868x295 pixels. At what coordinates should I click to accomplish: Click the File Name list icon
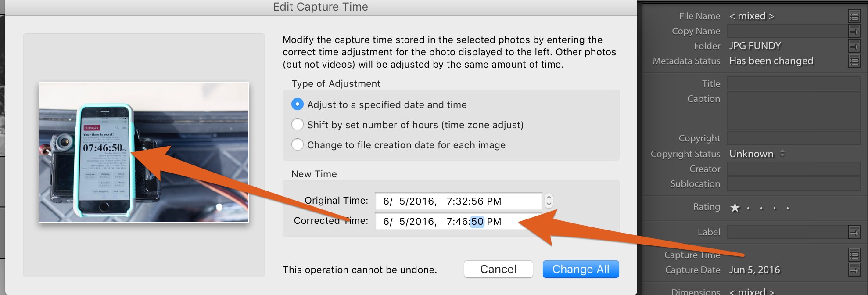tap(854, 16)
